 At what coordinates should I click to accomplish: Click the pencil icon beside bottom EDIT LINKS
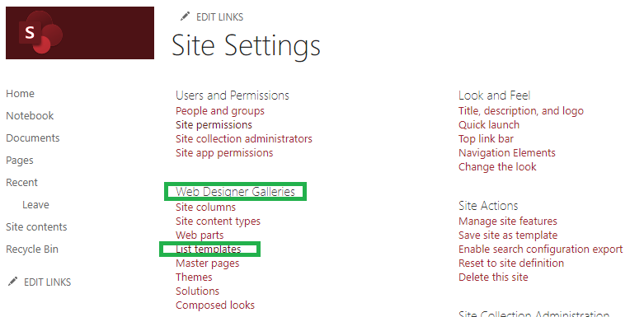[x=13, y=282]
